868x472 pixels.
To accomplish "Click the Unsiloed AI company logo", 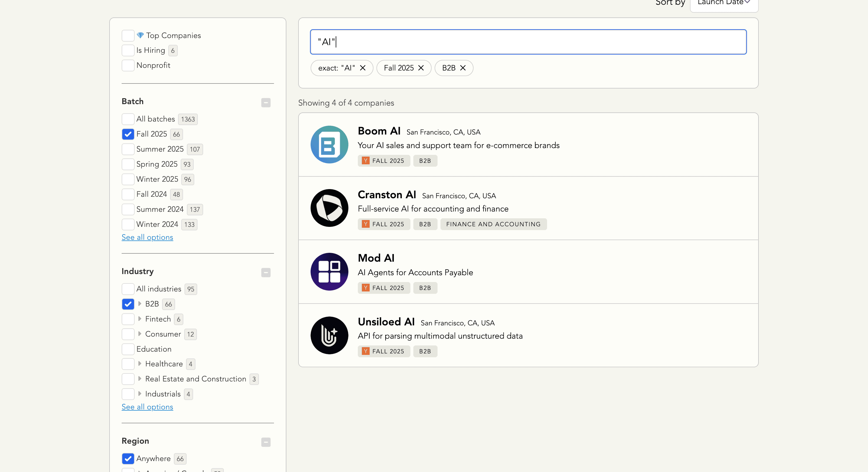I will 329,335.
